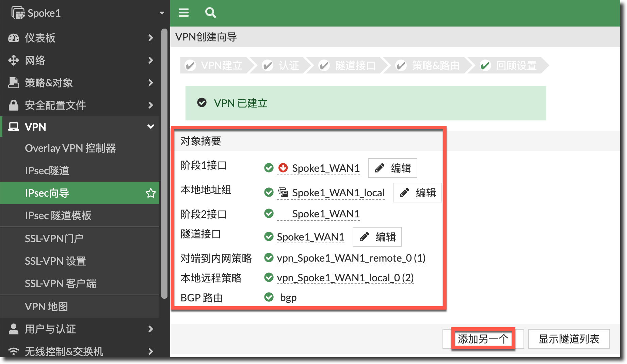Expand the 策略&对象 menu
This screenshot has width=627, height=364.
pyautogui.click(x=150, y=83)
